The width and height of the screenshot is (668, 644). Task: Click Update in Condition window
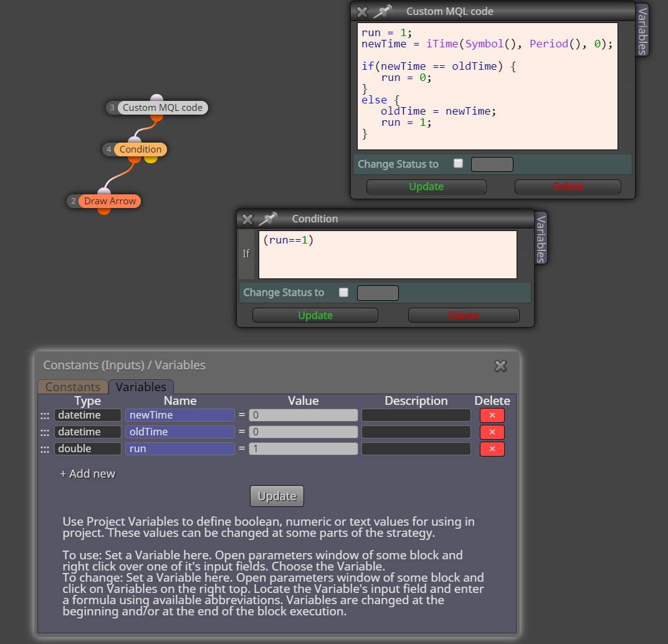coord(315,315)
